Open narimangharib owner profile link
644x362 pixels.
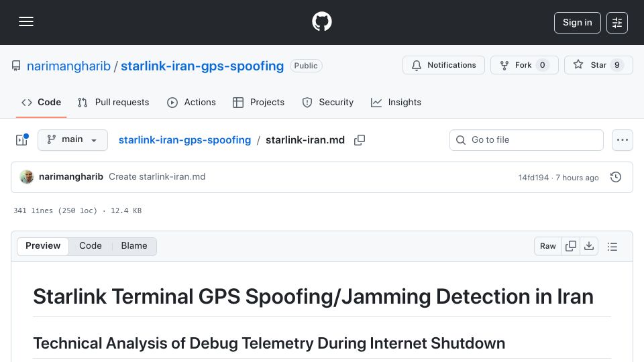pyautogui.click(x=68, y=66)
